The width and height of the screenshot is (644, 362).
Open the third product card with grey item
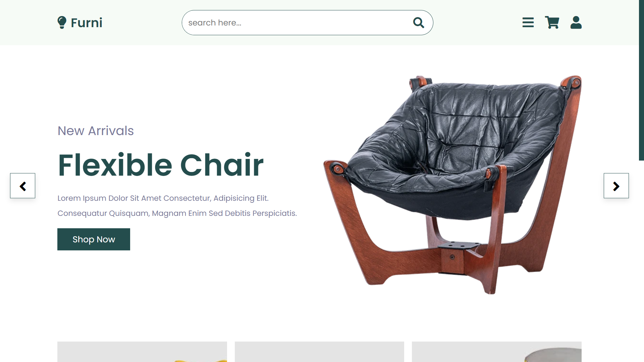point(497,352)
